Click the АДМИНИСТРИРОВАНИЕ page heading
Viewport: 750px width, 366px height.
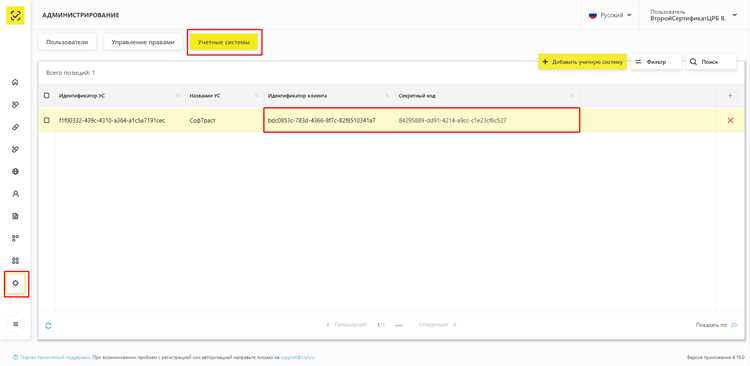81,15
